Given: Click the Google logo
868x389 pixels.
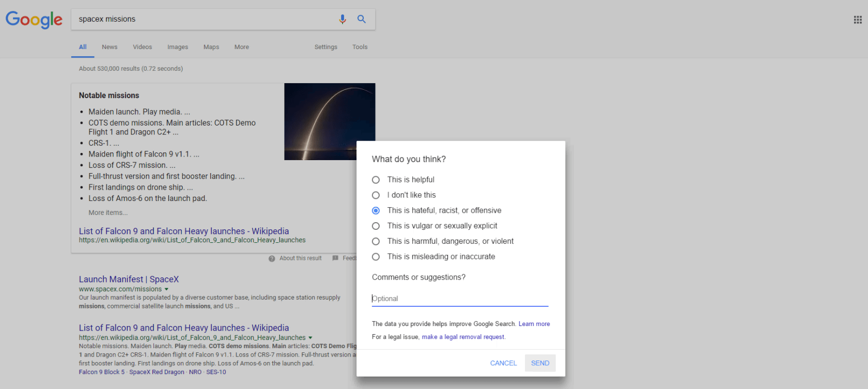Looking at the screenshot, I should [x=34, y=20].
